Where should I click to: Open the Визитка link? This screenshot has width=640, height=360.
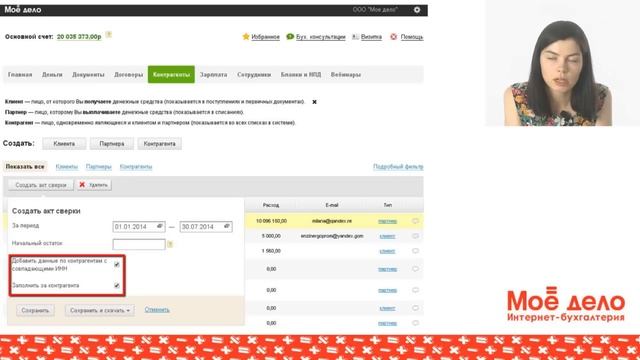371,37
